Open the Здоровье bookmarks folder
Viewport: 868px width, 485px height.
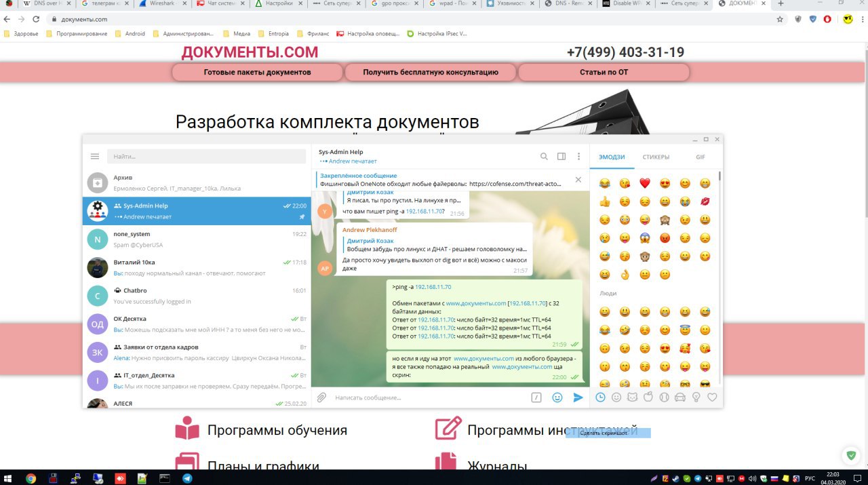click(x=21, y=33)
